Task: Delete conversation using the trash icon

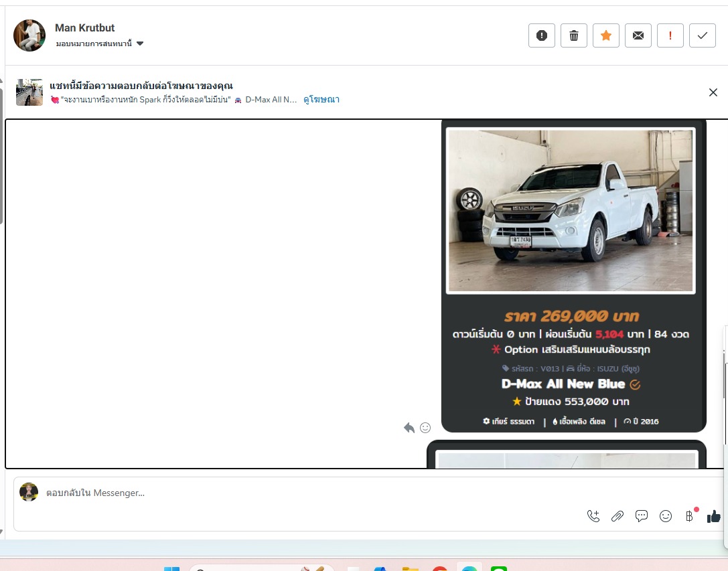Action: tap(574, 35)
